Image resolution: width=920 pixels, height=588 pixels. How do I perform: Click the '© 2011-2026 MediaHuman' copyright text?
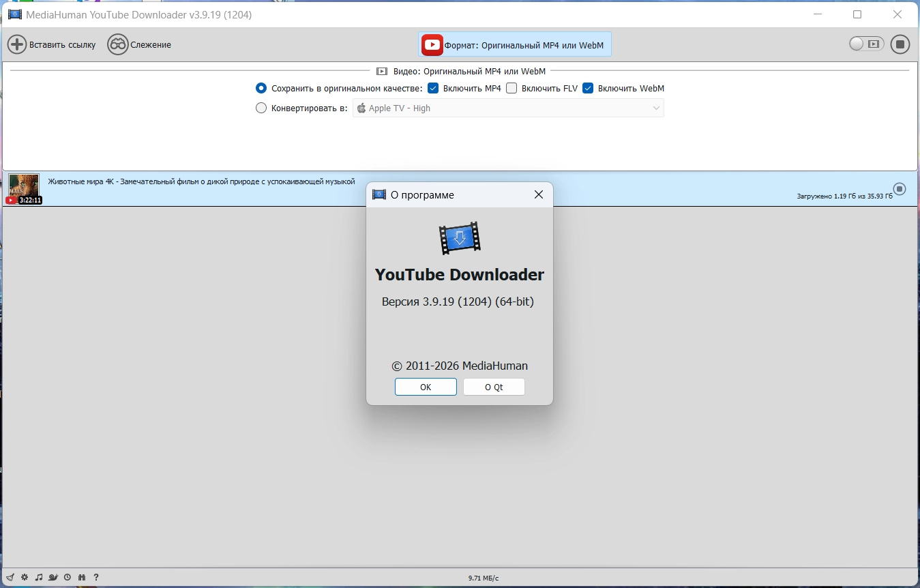[x=460, y=366]
